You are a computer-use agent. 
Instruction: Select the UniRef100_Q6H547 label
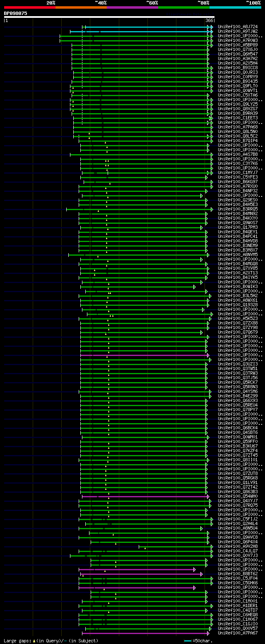click(238, 54)
